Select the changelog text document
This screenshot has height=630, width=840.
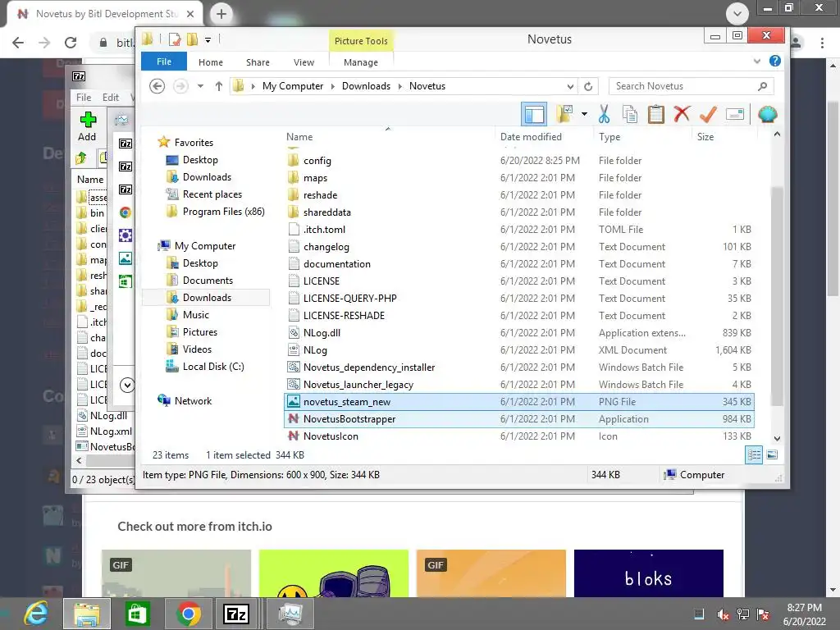coord(519,246)
